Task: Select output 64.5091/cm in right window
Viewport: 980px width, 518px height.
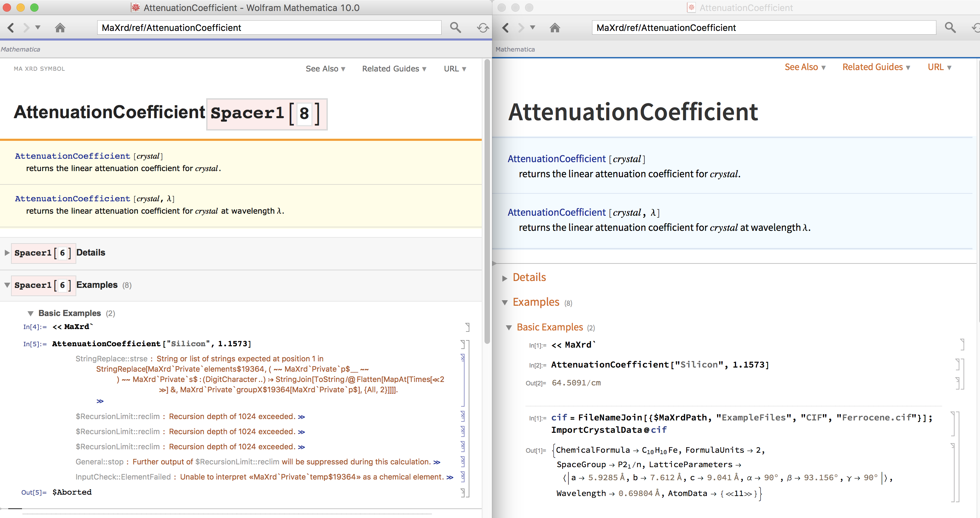Action: click(576, 383)
